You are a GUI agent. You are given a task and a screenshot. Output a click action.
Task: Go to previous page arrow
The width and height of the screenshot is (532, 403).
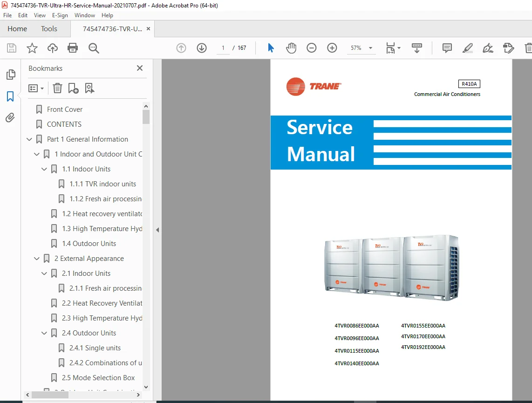181,48
